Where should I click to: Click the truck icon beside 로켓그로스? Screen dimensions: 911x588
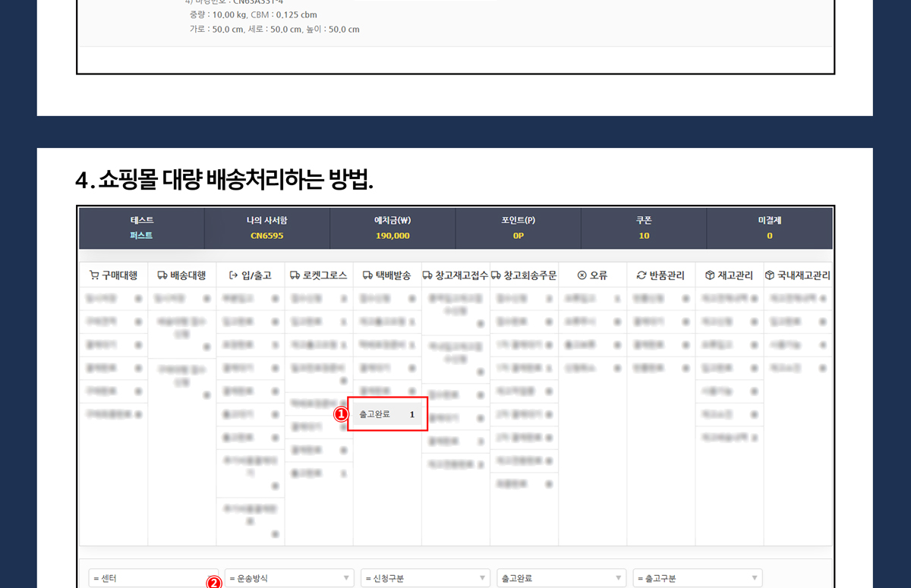pyautogui.click(x=295, y=275)
